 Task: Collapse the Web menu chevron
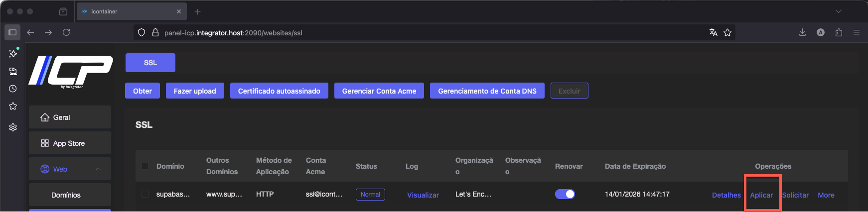pos(98,169)
